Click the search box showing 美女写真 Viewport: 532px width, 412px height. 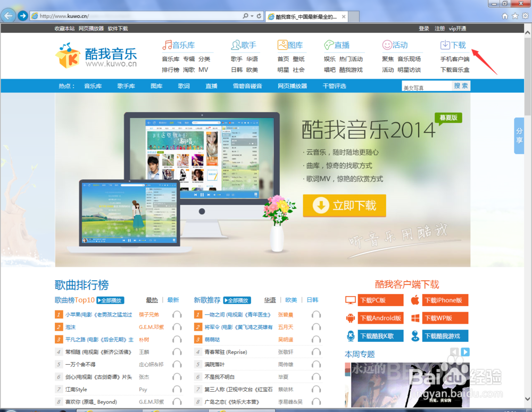click(x=427, y=86)
